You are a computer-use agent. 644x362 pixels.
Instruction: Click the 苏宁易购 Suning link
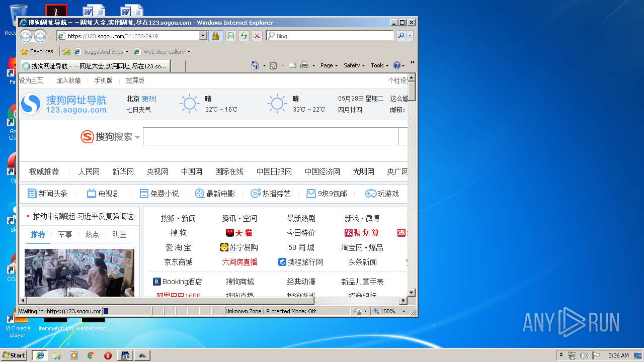[239, 247]
